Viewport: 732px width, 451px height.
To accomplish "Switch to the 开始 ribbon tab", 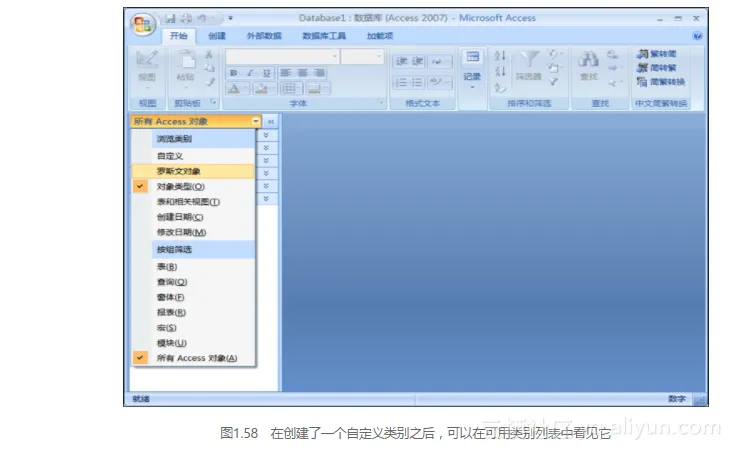I will pyautogui.click(x=178, y=36).
